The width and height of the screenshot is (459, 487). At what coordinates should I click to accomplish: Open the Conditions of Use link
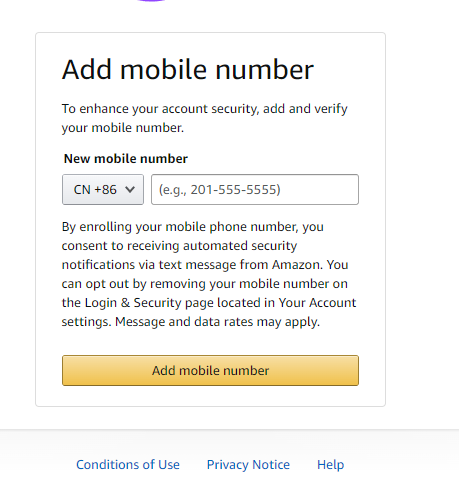coord(128,464)
